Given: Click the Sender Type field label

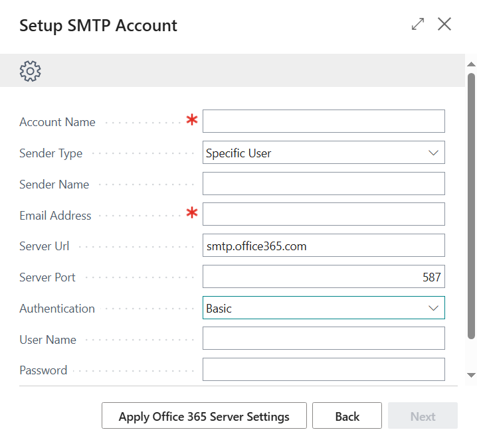Looking at the screenshot, I should 51,153.
